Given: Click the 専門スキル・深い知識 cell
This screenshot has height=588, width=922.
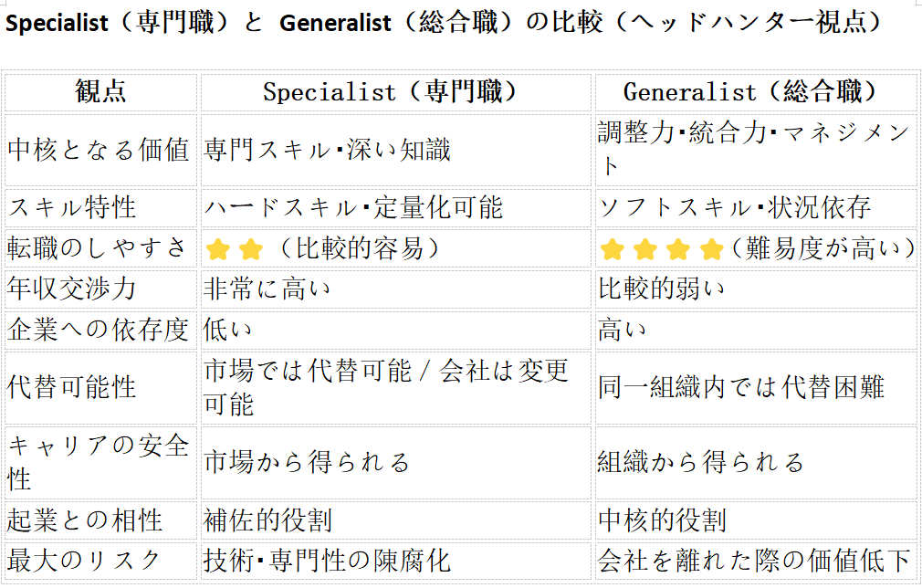Looking at the screenshot, I should point(327,150).
